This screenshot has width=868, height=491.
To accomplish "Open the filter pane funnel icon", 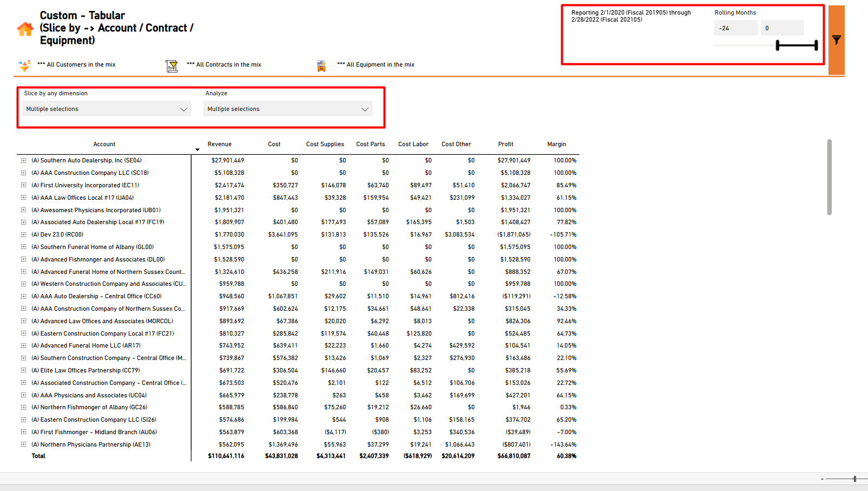I will point(837,40).
